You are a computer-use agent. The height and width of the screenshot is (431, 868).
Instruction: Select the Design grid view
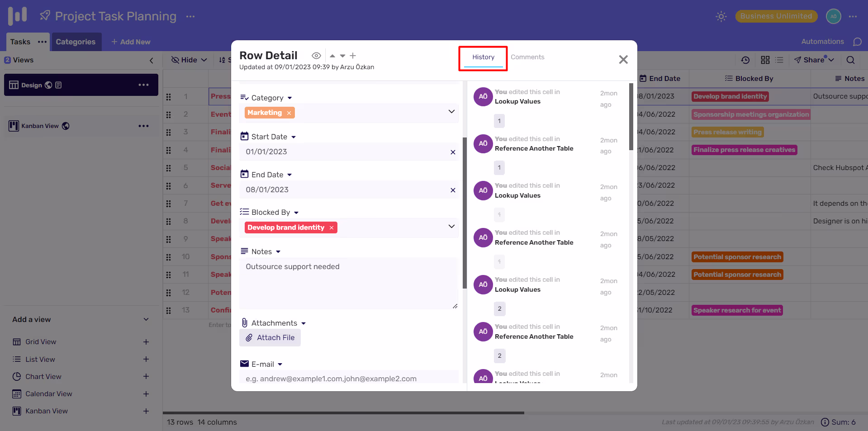click(81, 85)
